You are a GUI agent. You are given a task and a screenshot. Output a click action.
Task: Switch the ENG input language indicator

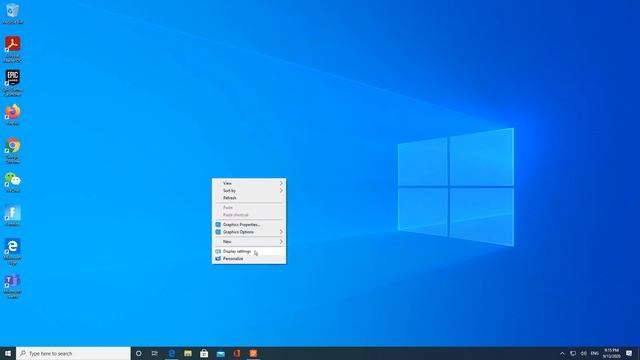[x=595, y=353]
